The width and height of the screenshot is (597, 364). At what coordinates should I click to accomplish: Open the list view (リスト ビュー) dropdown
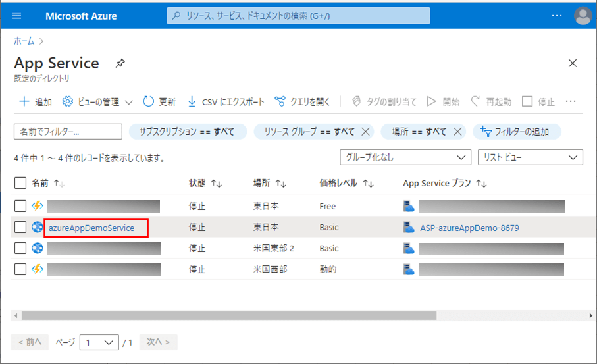530,157
